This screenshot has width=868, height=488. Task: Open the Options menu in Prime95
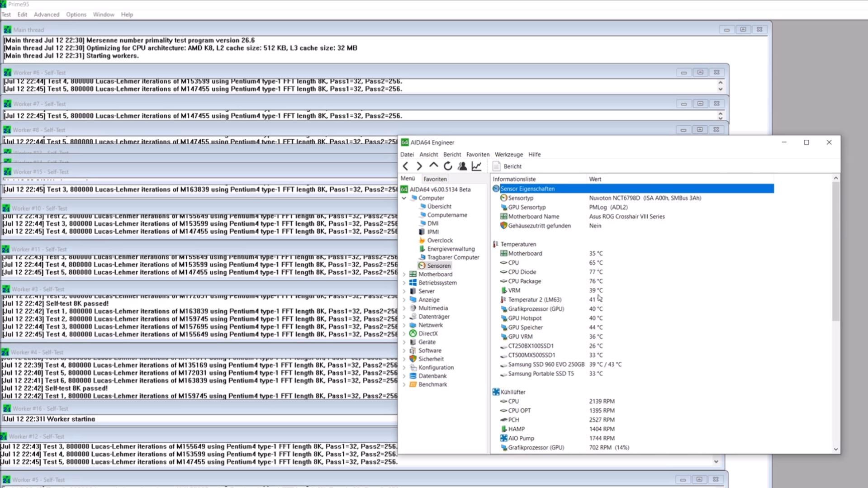(x=76, y=14)
